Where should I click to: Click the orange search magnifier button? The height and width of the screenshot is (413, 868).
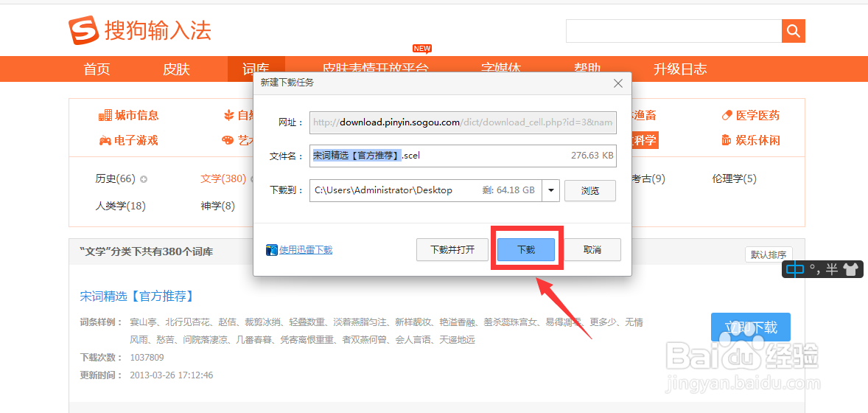(794, 30)
